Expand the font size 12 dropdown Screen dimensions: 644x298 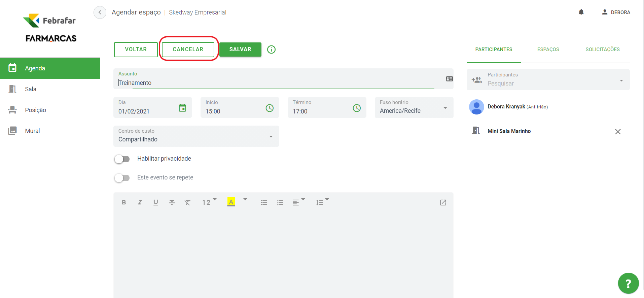pos(209,202)
